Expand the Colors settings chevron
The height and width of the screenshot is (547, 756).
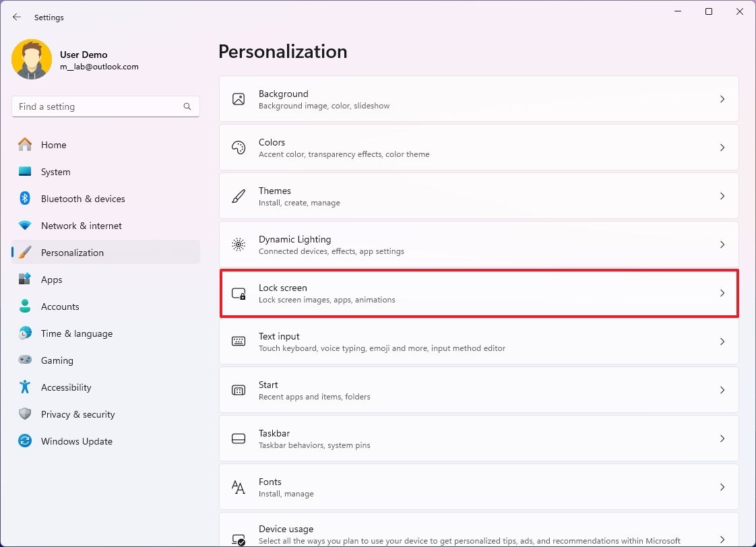coord(722,147)
